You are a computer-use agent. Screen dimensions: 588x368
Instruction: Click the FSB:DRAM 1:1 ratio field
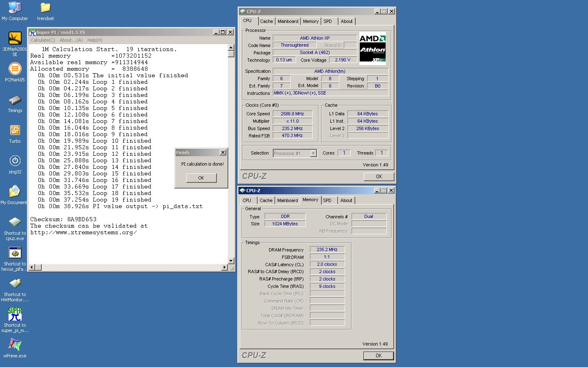(x=327, y=257)
